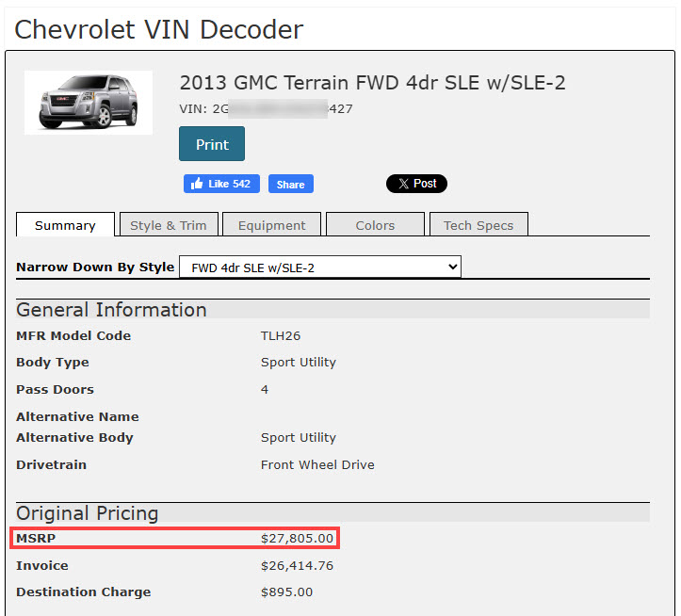This screenshot has height=616, width=681.
Task: Click the Alternative Name label
Action: coord(77,416)
